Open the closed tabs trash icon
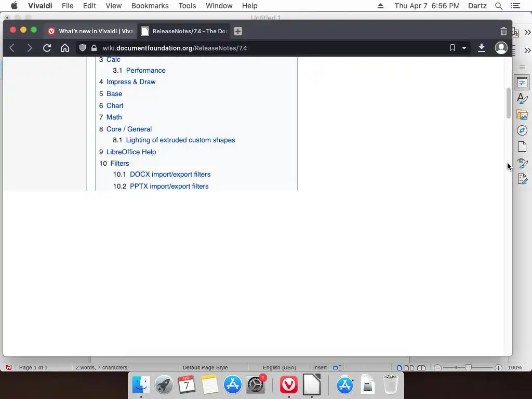 click(x=503, y=31)
